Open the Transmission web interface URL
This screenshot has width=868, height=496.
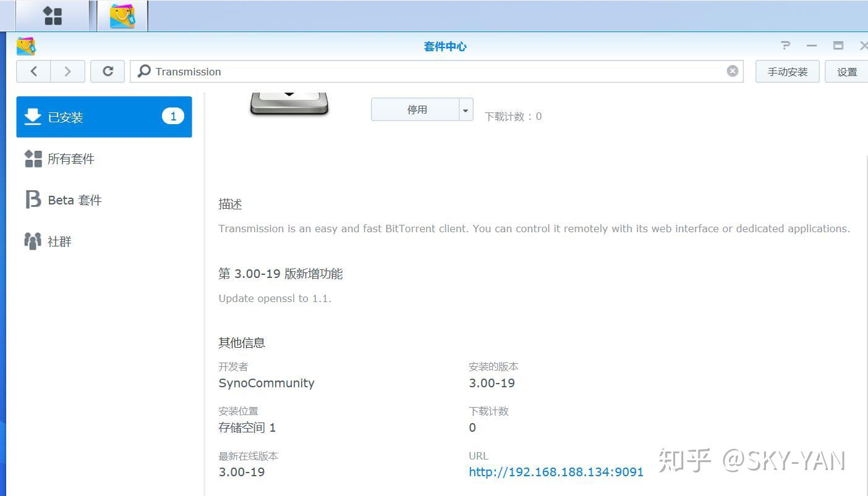[x=556, y=471]
